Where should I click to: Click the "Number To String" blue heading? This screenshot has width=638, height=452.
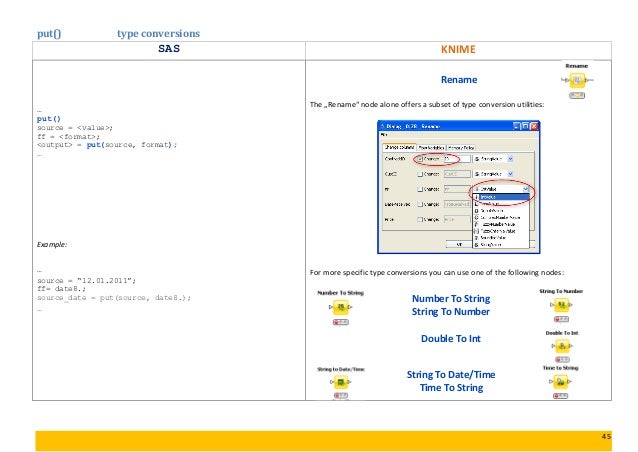tap(451, 298)
